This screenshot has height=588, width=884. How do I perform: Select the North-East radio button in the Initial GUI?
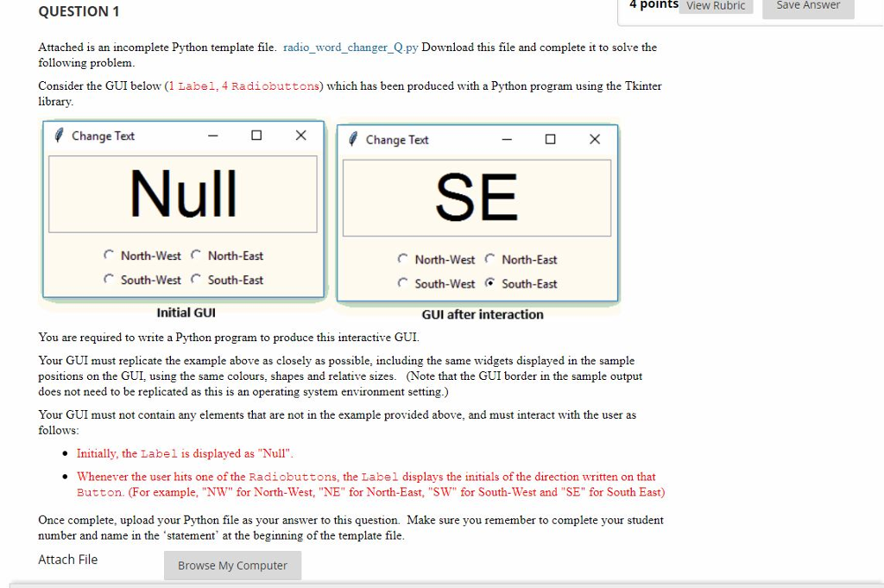(195, 256)
